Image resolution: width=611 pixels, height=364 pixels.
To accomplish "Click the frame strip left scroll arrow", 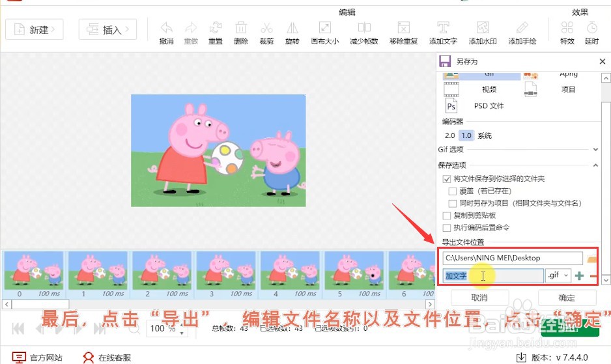I will pyautogui.click(x=7, y=304).
